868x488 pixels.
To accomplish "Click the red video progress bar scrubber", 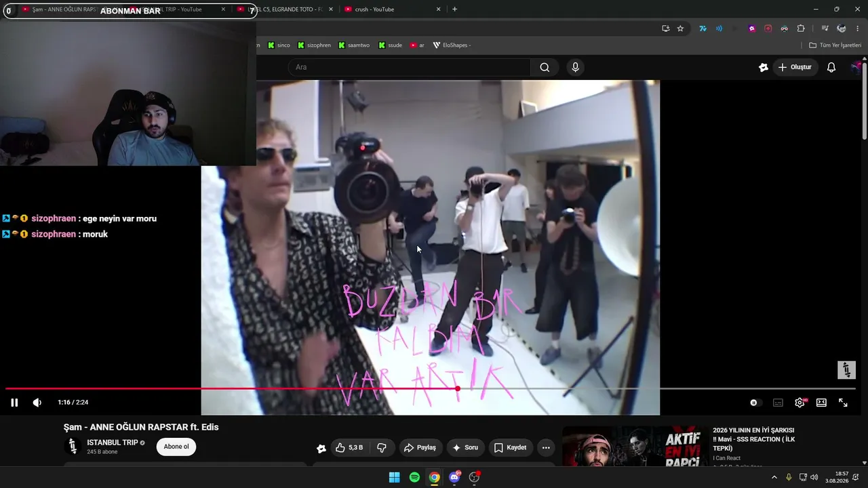I will click(458, 388).
